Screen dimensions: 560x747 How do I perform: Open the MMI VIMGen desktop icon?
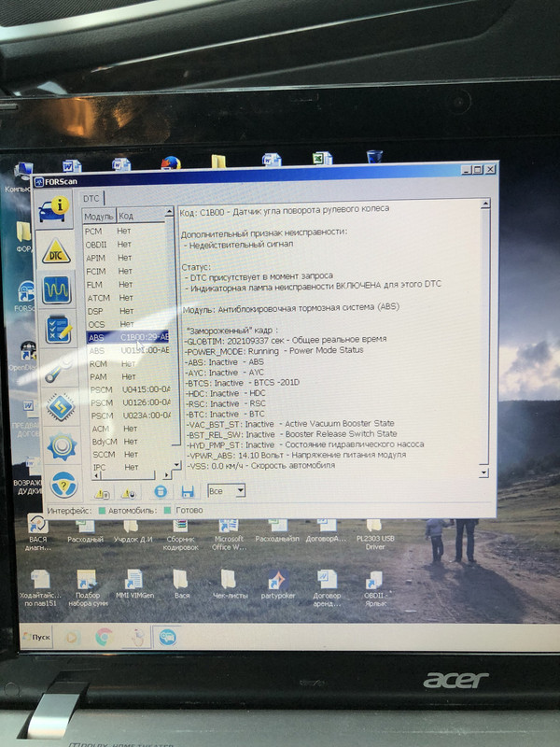(133, 585)
